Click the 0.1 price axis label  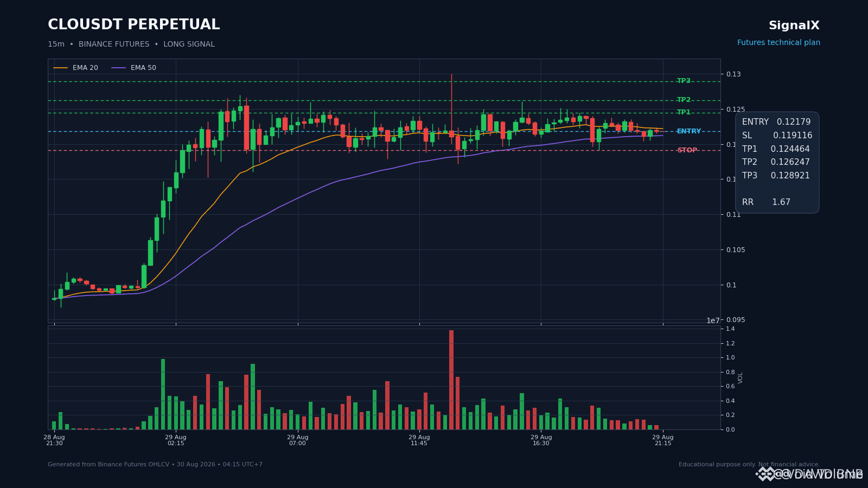point(732,285)
